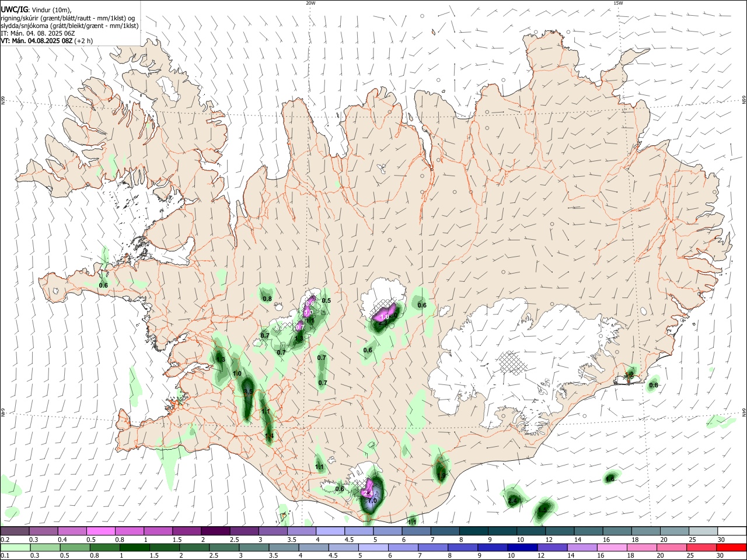The image size is (747, 560).
Task: Pick the deep navy blue swatch in lower legend
Action: pos(522,547)
